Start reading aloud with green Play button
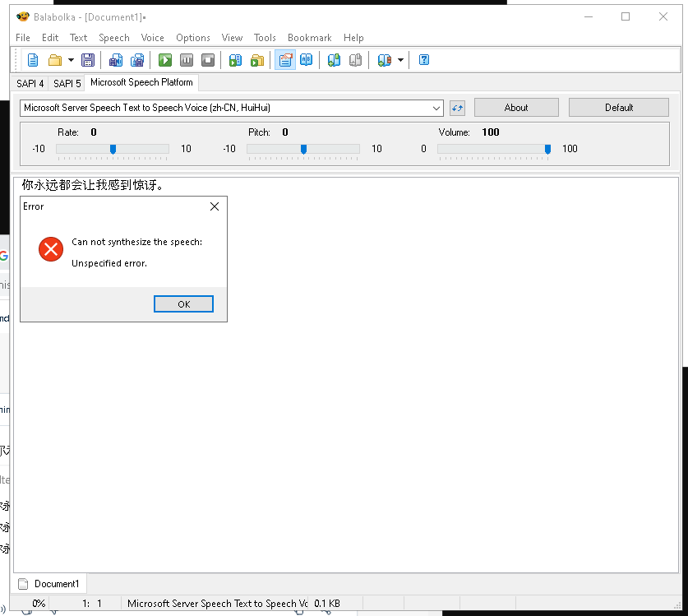 [x=165, y=60]
